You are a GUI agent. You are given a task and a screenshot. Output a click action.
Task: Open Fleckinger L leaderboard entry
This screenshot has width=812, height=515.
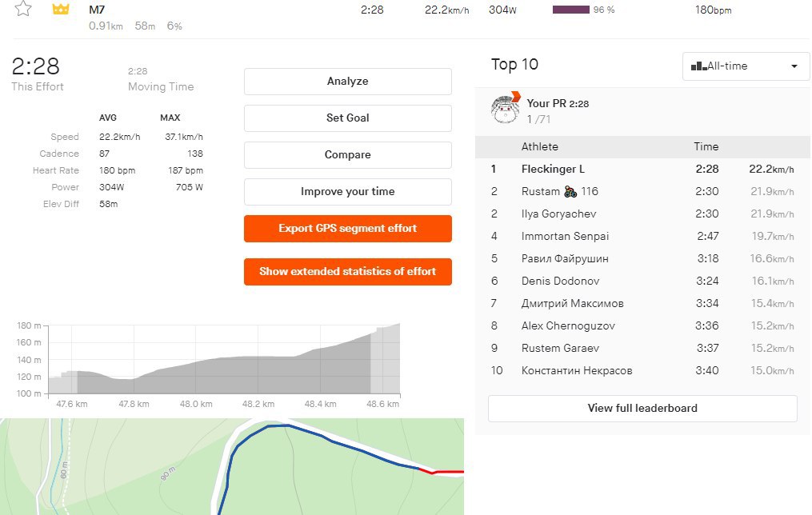coord(553,170)
